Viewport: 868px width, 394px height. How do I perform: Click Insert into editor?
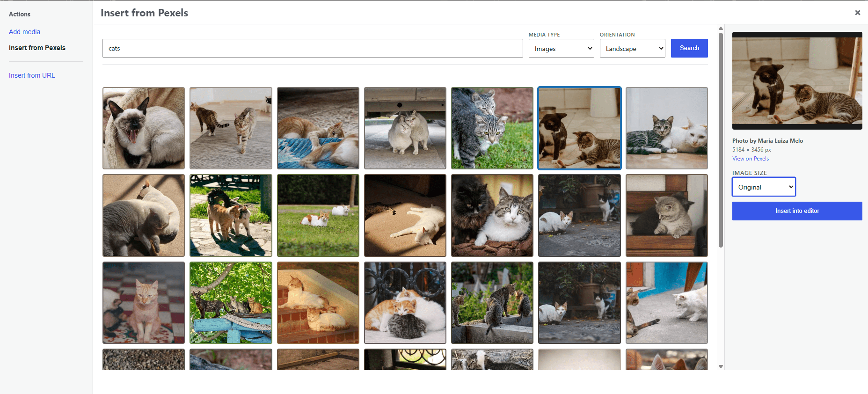(797, 211)
